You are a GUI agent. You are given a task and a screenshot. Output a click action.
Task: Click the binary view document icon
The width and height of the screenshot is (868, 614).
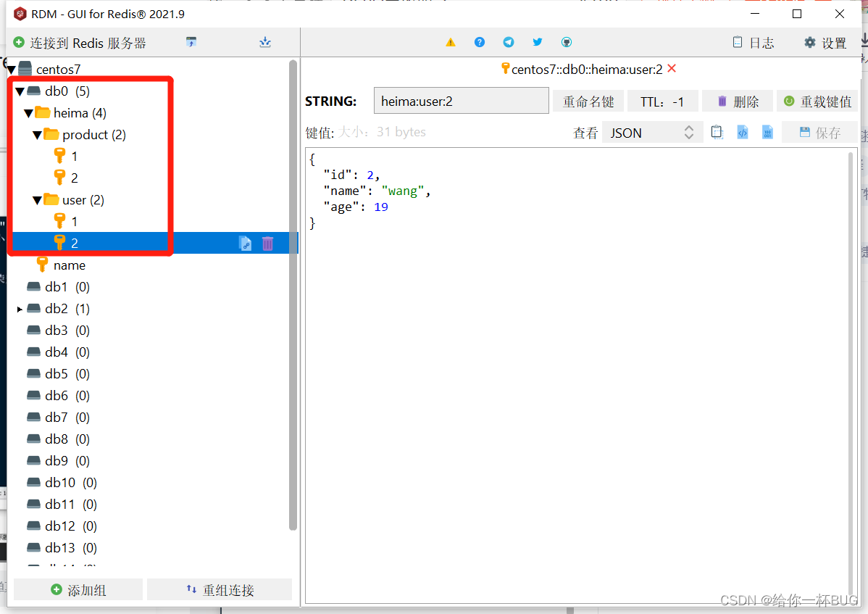click(767, 133)
